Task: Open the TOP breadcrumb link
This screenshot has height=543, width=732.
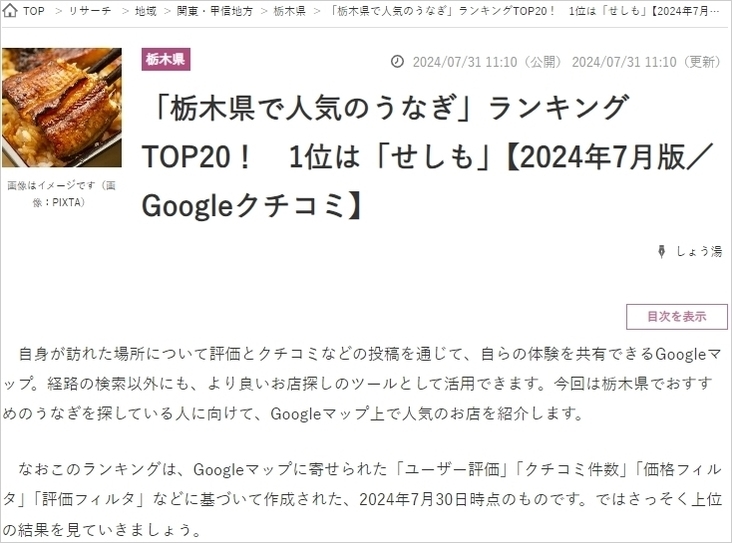Action: (34, 11)
